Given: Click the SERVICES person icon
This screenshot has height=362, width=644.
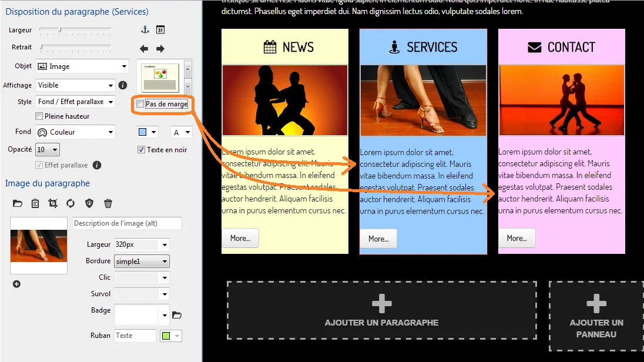Looking at the screenshot, I should click(394, 47).
